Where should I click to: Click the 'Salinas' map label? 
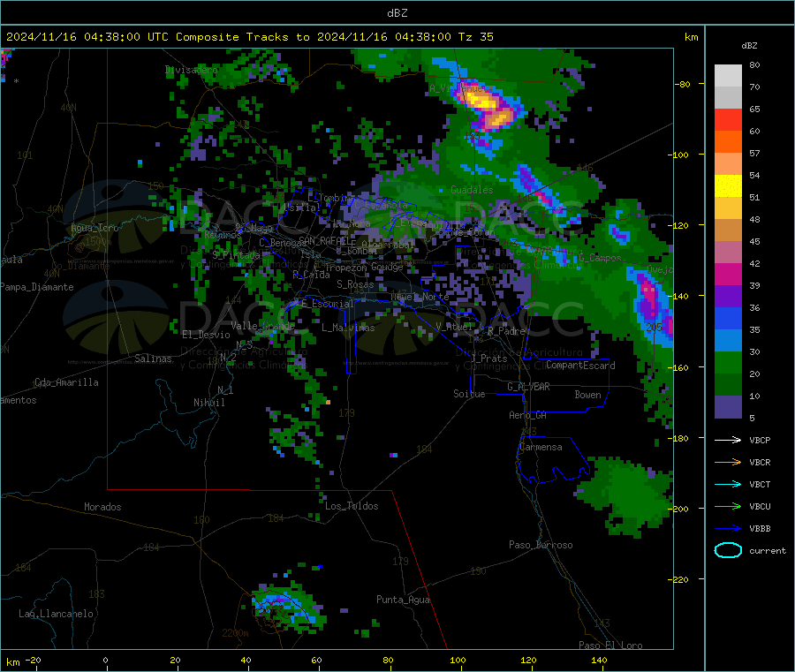pos(153,359)
